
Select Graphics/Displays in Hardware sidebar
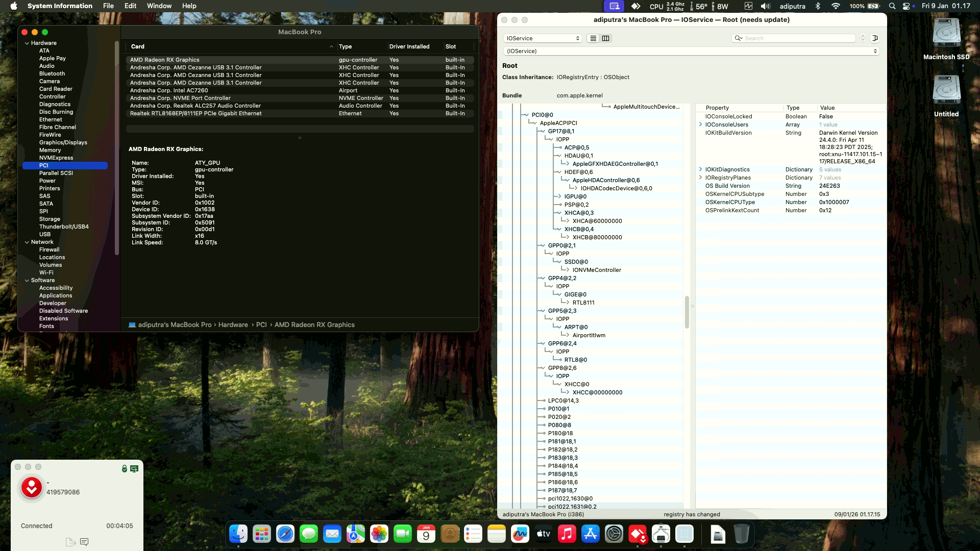(x=63, y=142)
